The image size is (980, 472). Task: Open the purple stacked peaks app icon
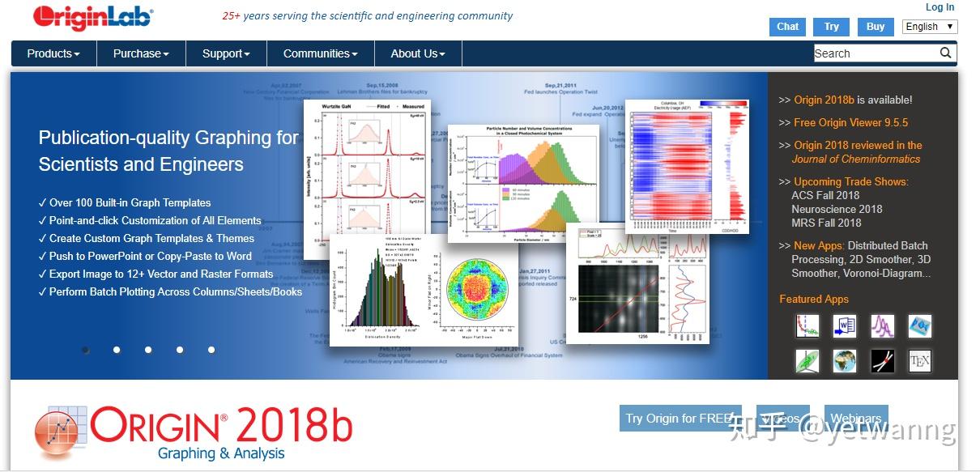[x=883, y=326]
